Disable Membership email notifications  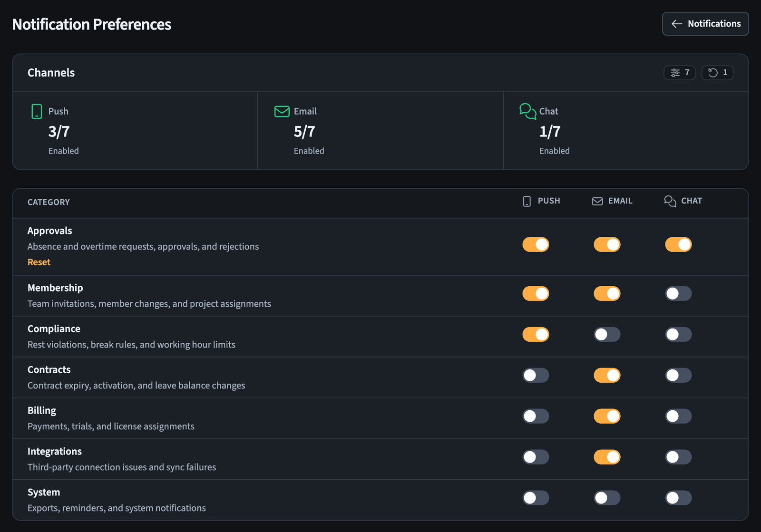point(607,293)
